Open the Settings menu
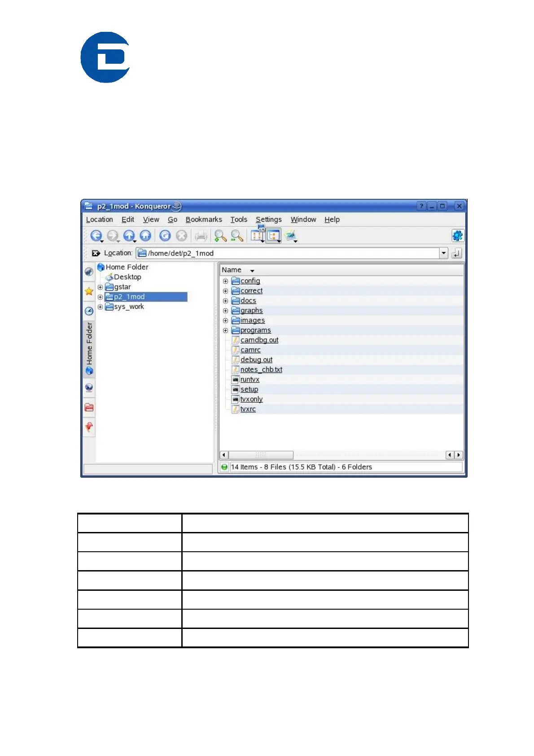534x756 pixels. coord(269,220)
